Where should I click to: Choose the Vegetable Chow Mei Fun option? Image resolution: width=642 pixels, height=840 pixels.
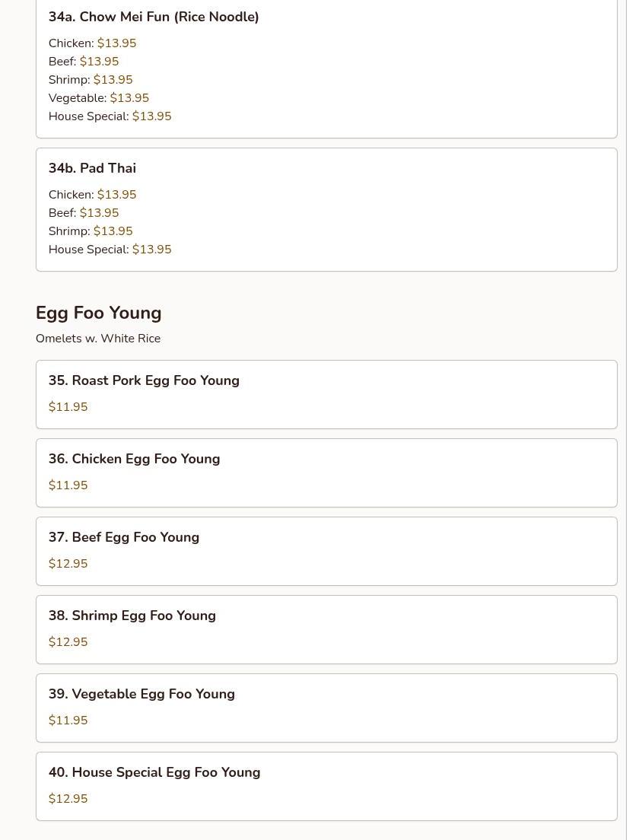[x=99, y=98]
